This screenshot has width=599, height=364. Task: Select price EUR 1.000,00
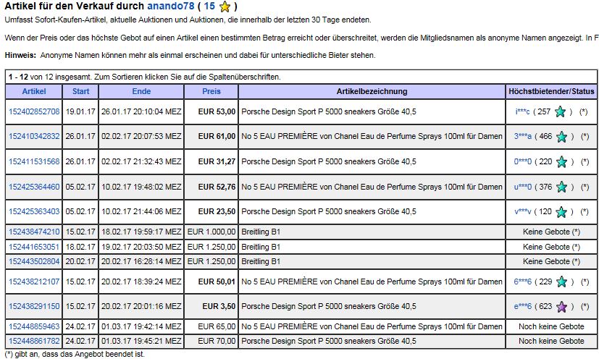(x=211, y=232)
